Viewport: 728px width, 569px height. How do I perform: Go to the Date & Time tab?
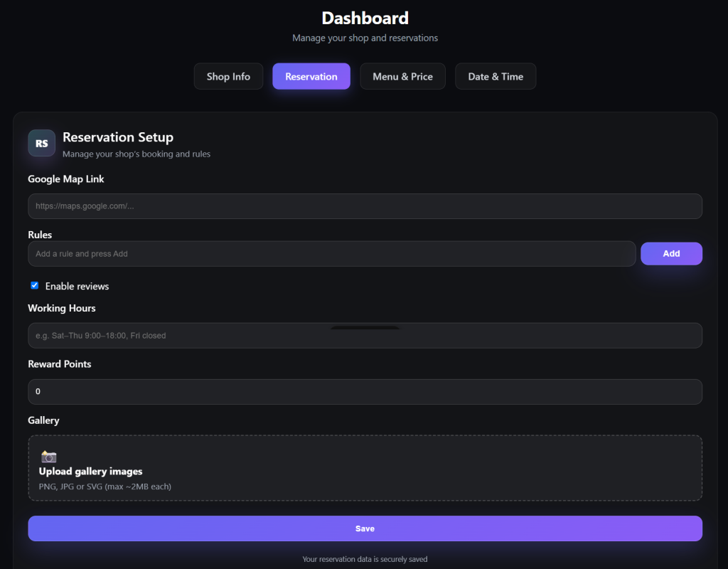495,76
